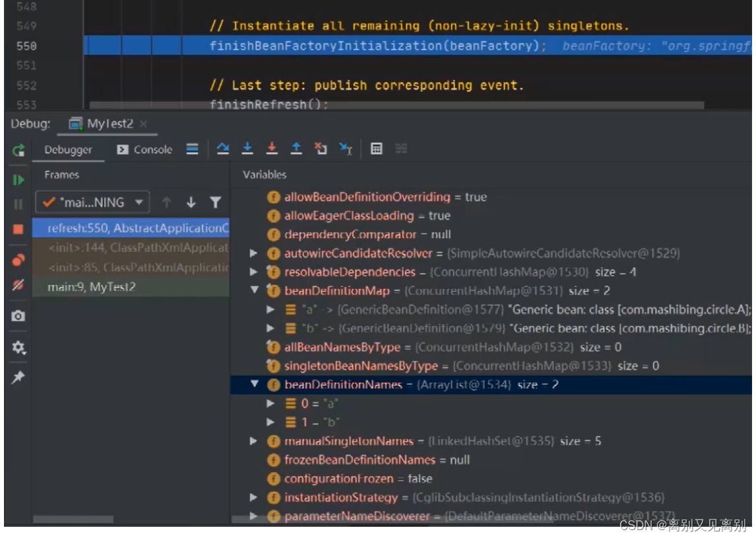Screen dimensions: 756x538
Task: Select frame <init>:85, ClassPathXmlApplicationContext
Action: click(x=131, y=267)
